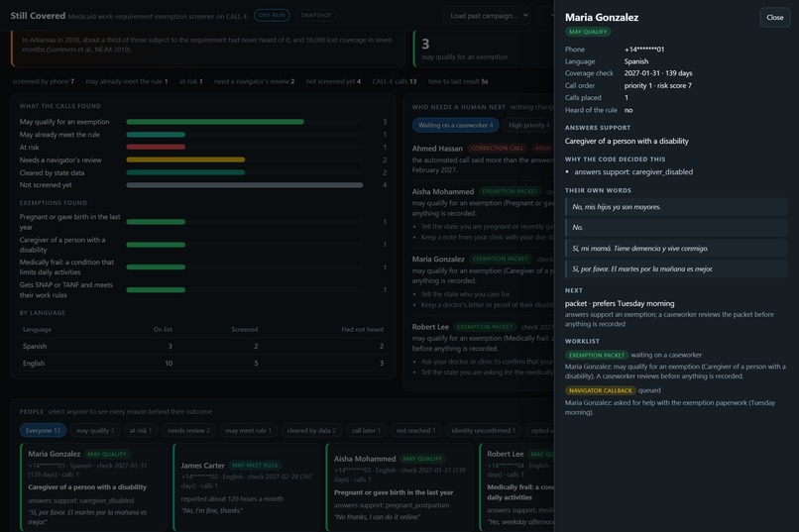This screenshot has height=532, width=799.
Task: Click the quote "Sí, mi mamá. Tiene demencia y vive conmigo."
Action: click(x=676, y=248)
